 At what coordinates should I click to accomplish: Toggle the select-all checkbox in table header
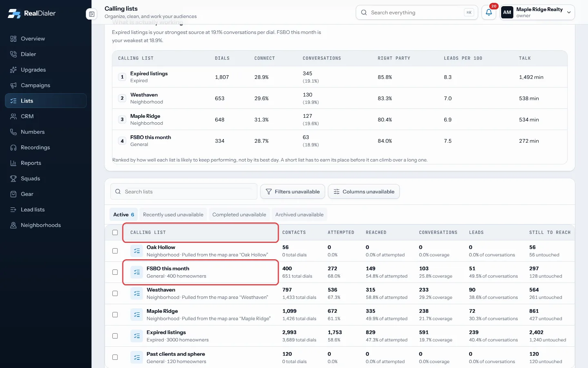pyautogui.click(x=115, y=232)
